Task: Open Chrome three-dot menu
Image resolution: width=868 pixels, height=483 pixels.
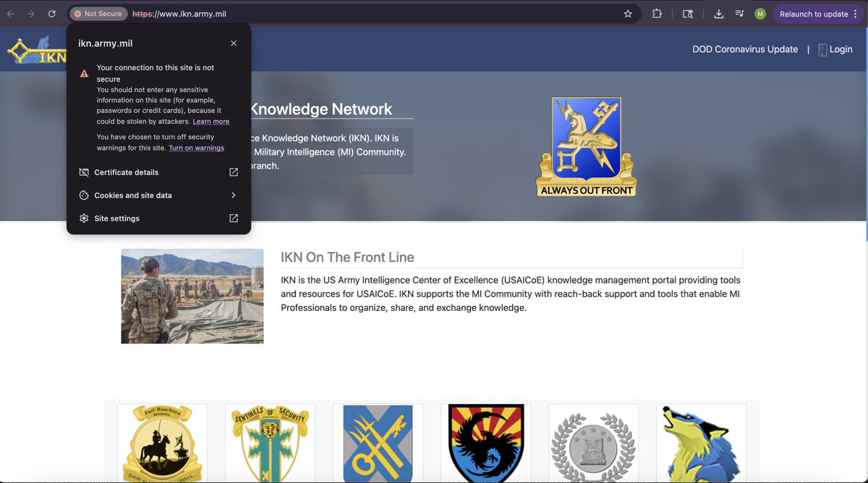Action: coord(856,14)
